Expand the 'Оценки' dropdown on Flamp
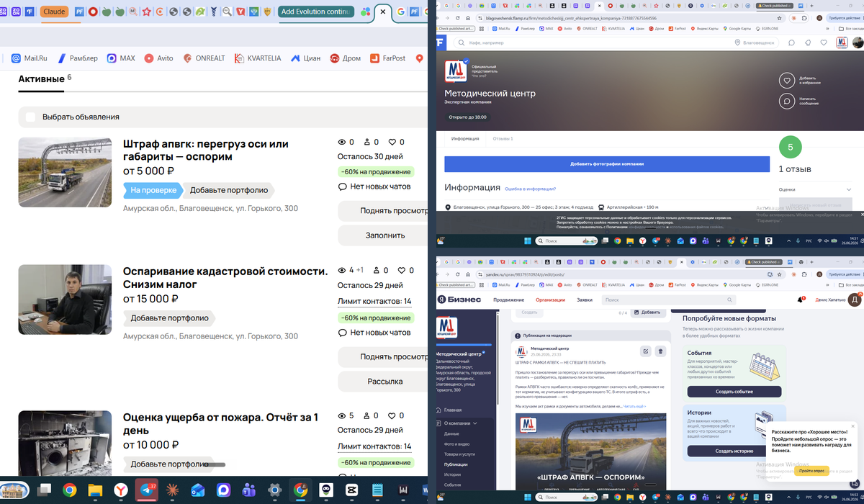The width and height of the screenshot is (864, 504). point(815,189)
